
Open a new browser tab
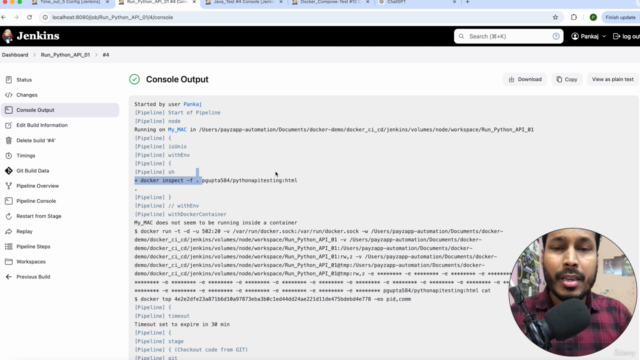pos(467,2)
